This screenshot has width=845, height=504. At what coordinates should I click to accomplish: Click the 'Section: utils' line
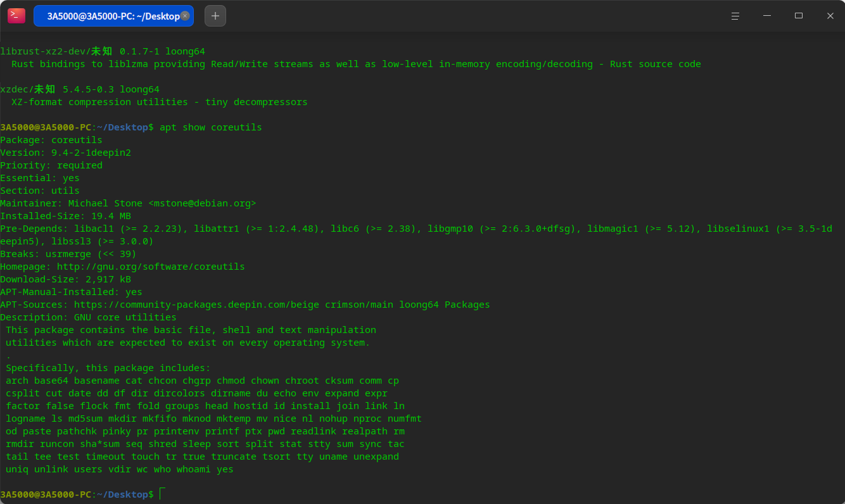pyautogui.click(x=40, y=191)
